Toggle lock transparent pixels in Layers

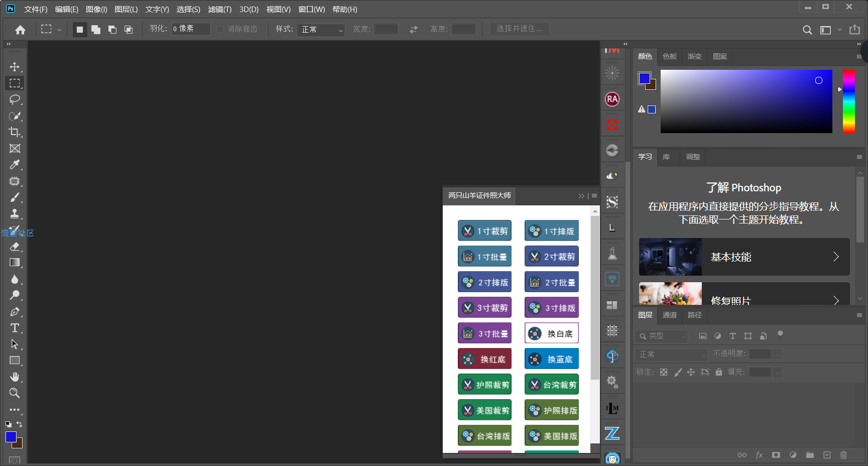click(664, 372)
